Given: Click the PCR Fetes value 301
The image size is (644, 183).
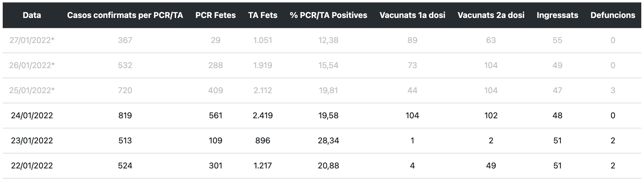Looking at the screenshot, I should click(215, 166).
